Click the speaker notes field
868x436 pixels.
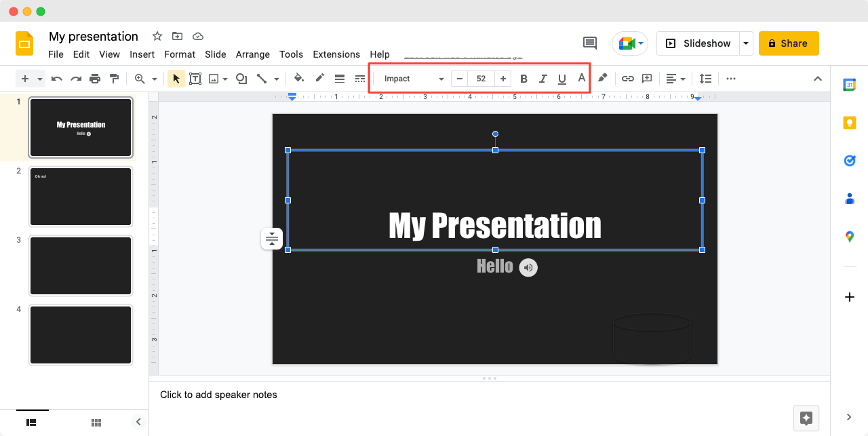[490, 395]
